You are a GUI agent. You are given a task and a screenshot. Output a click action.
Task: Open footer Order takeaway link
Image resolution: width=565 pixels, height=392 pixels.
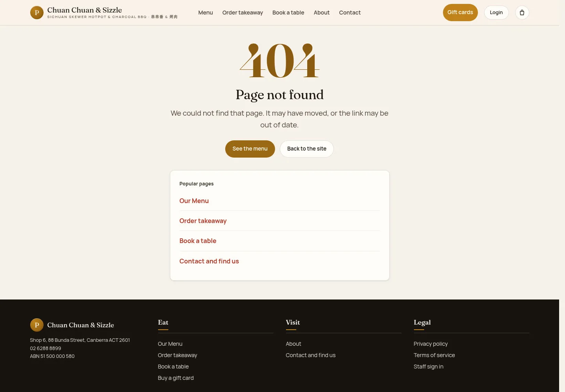[x=177, y=355]
